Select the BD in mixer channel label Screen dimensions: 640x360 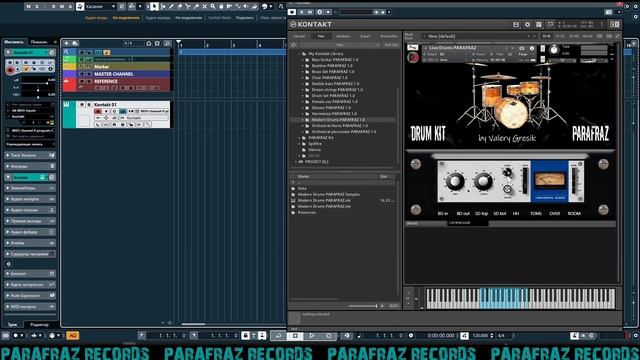443,213
